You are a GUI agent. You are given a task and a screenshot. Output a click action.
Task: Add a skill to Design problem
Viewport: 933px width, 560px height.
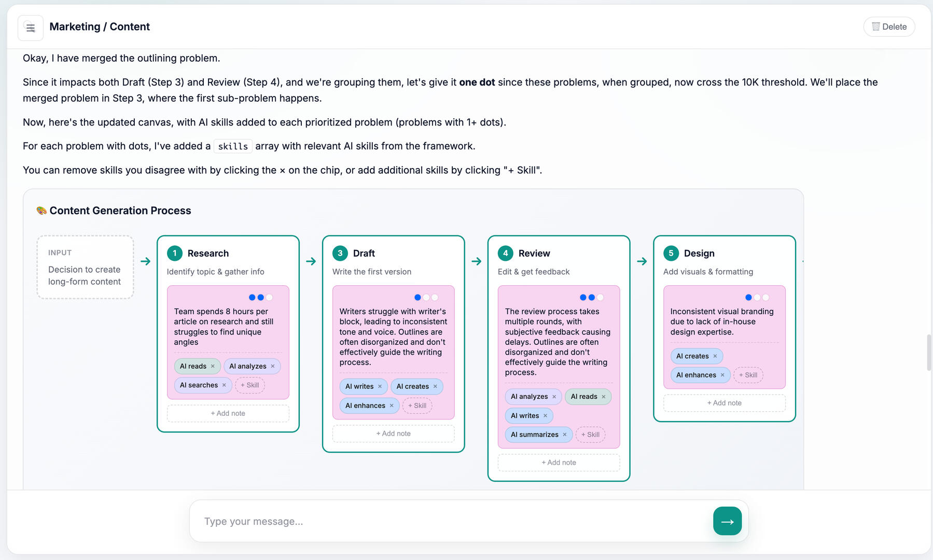748,375
